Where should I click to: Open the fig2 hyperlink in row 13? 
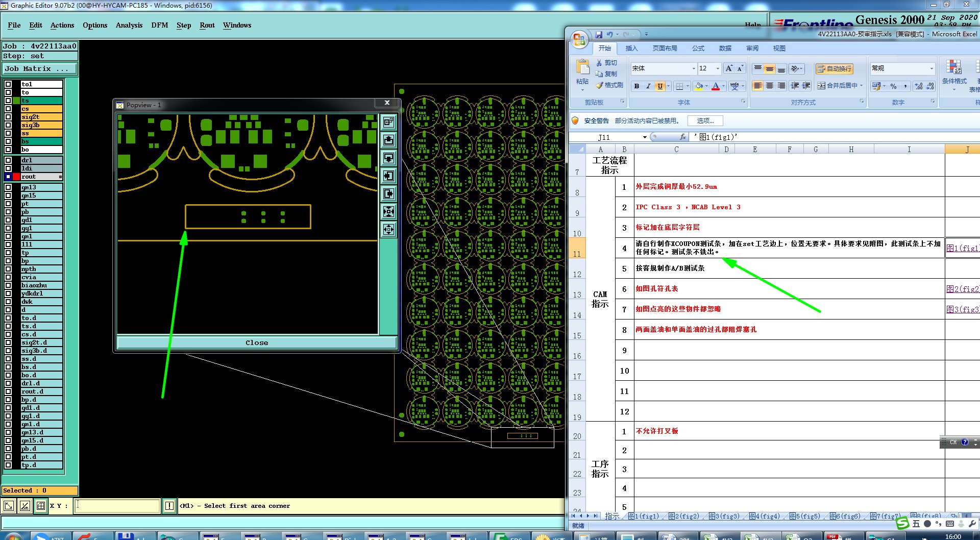(963, 289)
